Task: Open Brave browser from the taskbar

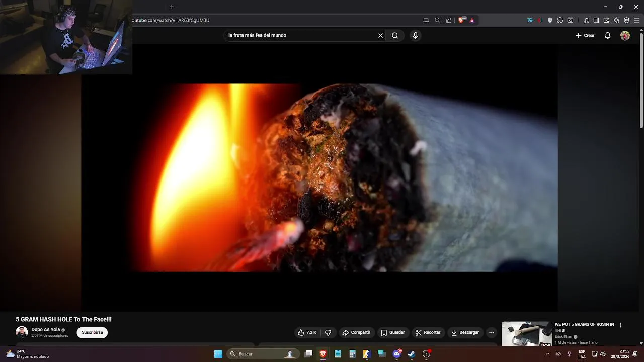Action: click(x=323, y=354)
